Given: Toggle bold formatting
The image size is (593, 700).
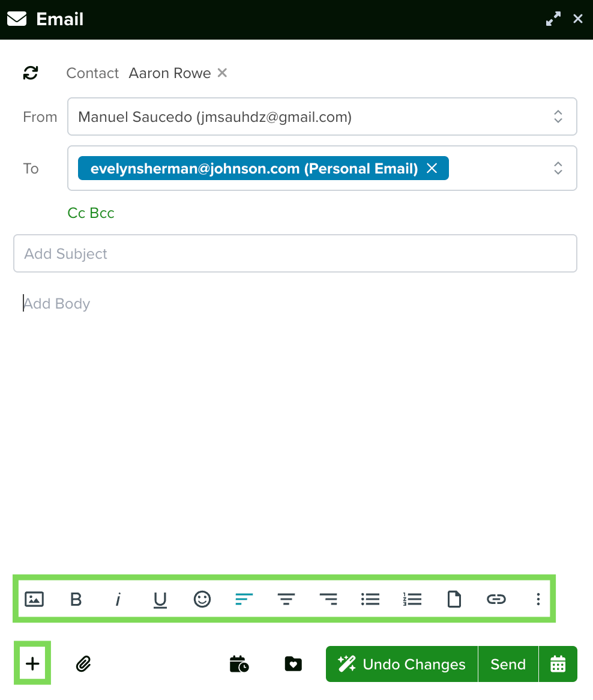Looking at the screenshot, I should coord(76,599).
